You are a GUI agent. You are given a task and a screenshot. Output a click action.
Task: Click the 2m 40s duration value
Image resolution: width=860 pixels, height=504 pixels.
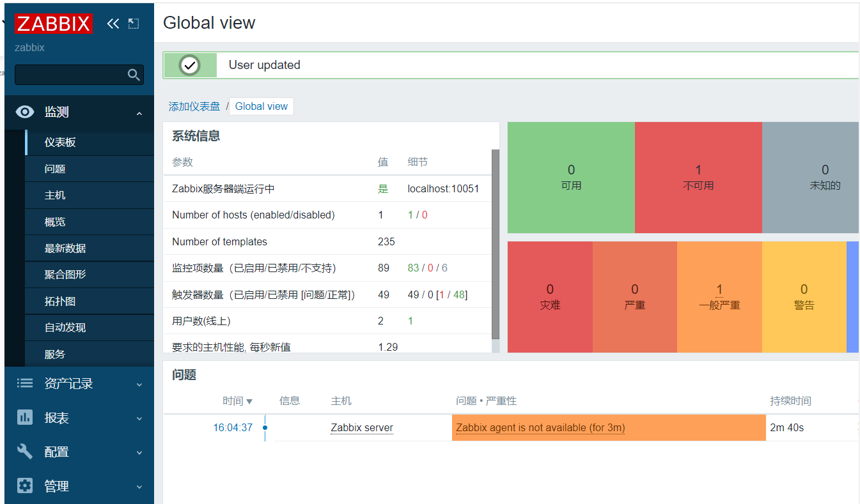787,428
